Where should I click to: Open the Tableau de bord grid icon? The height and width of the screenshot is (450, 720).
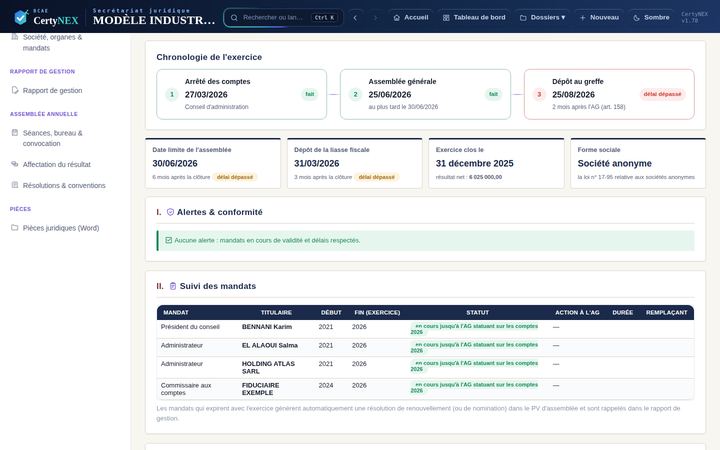(x=446, y=17)
